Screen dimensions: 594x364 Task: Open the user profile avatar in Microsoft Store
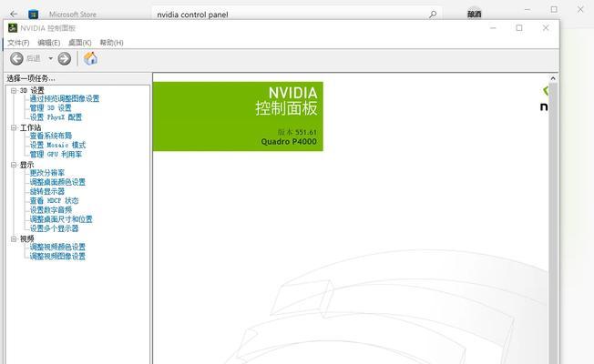coord(475,14)
